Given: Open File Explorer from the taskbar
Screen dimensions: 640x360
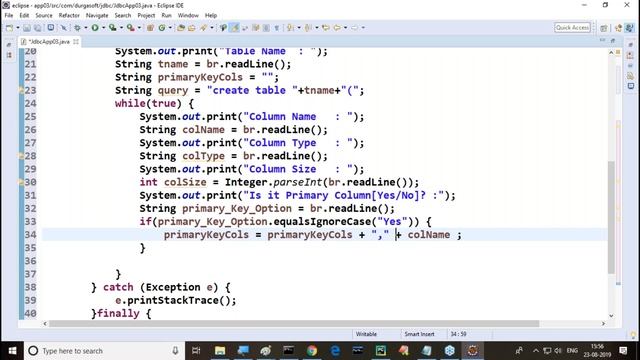Looking at the screenshot, I should (x=220, y=351).
